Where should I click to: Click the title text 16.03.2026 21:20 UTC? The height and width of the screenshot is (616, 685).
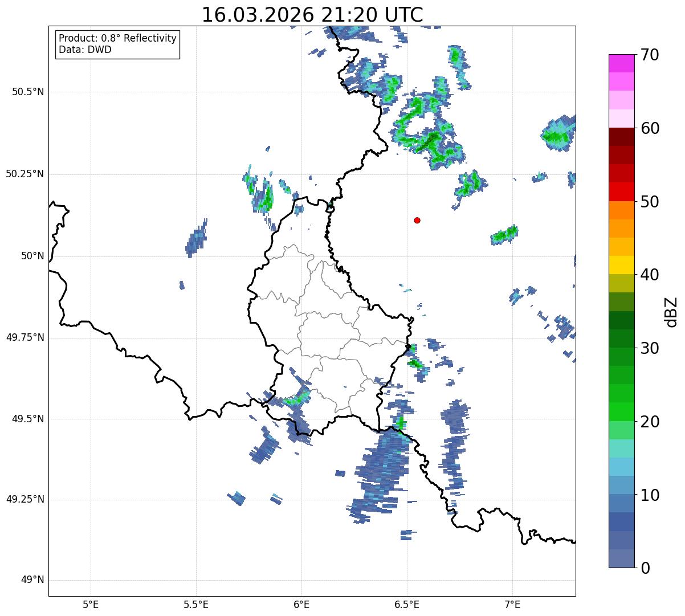(312, 15)
